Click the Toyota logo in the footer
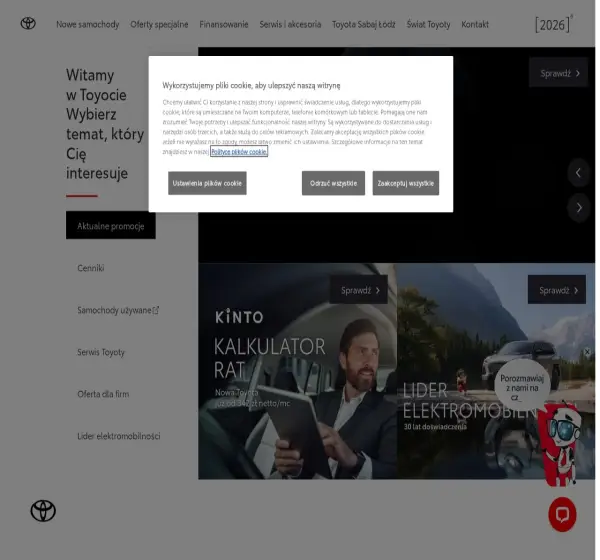This screenshot has width=600, height=560. coord(43,511)
